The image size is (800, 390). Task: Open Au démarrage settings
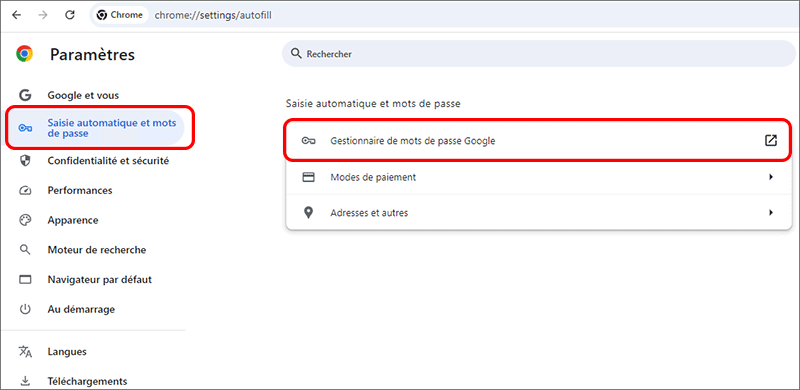coord(81,309)
